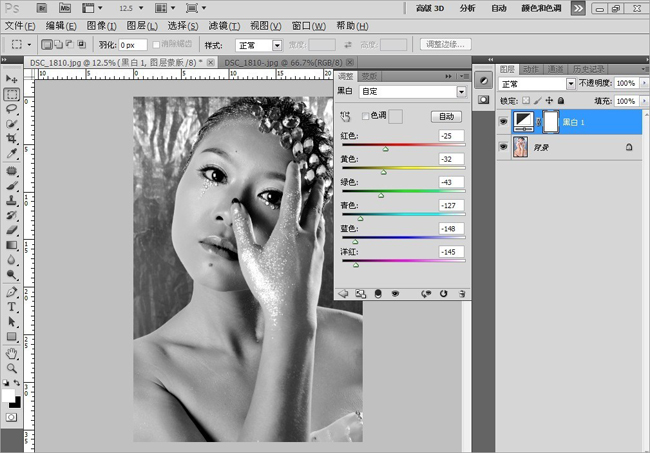The image size is (650, 453).
Task: Toggle lock all padlock icon
Action: [x=561, y=100]
